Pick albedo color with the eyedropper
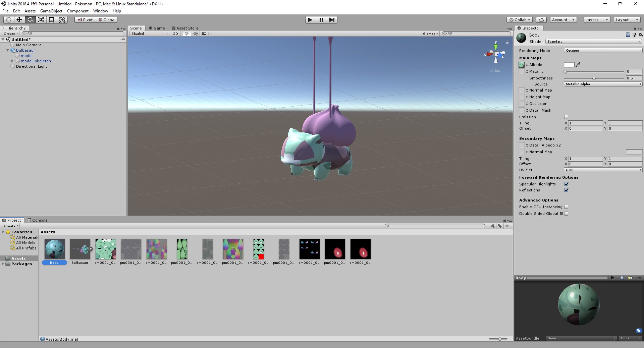Viewport: 644px width, 348px height. pos(578,65)
